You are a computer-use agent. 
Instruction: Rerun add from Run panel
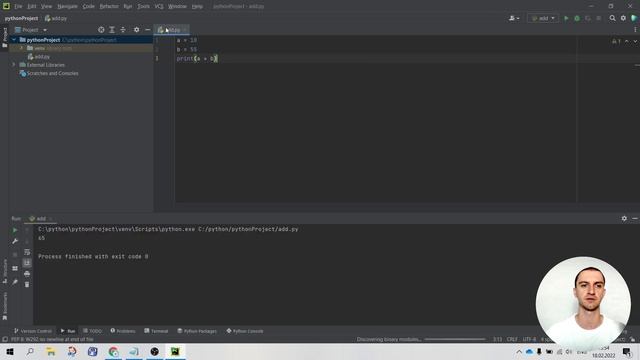click(x=15, y=230)
